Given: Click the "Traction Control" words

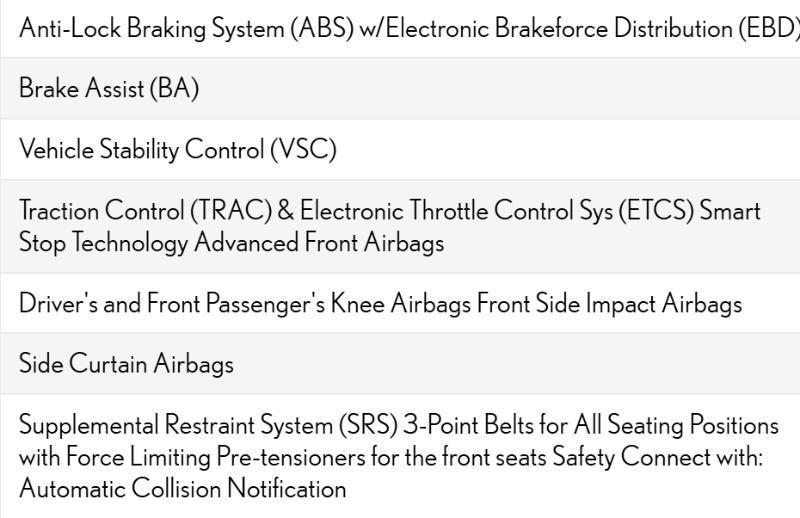Looking at the screenshot, I should 101,211.
